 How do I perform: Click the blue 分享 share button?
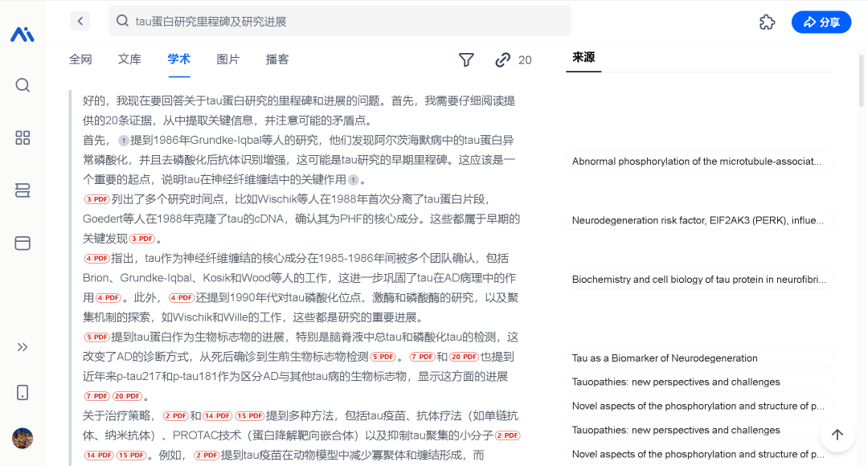821,22
